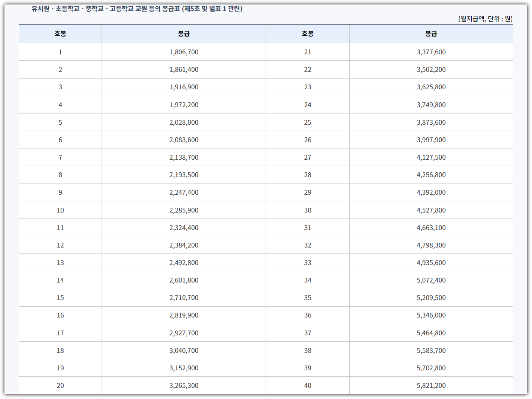The image size is (532, 399).
Task: Select the cell showing 2,138,700
Action: pyautogui.click(x=184, y=157)
